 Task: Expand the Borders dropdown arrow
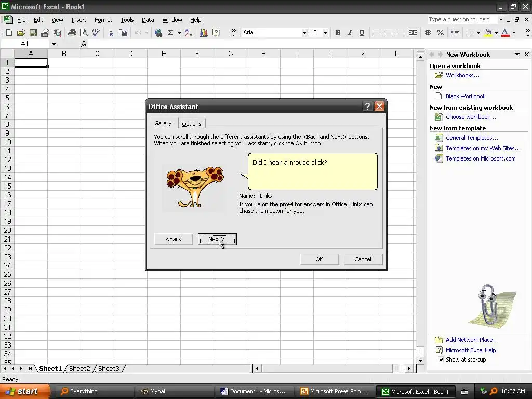click(x=478, y=33)
